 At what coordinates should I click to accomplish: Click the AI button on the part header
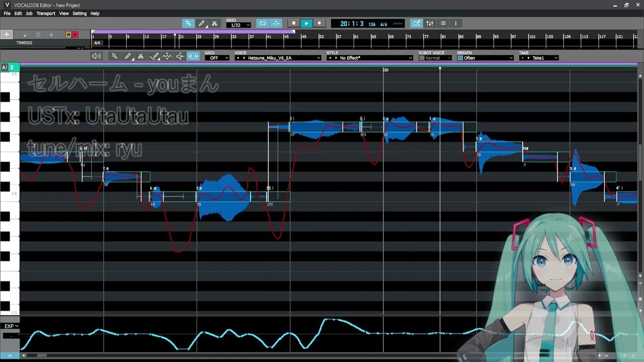click(4, 67)
